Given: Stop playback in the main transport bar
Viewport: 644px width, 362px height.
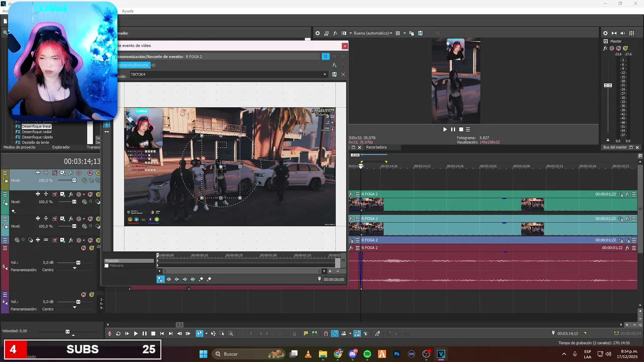Looking at the screenshot, I should point(153,333).
